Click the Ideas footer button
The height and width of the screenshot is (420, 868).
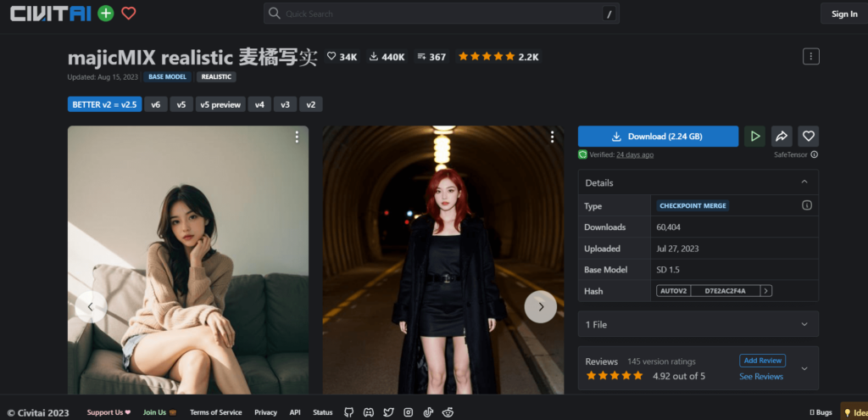[854, 412]
